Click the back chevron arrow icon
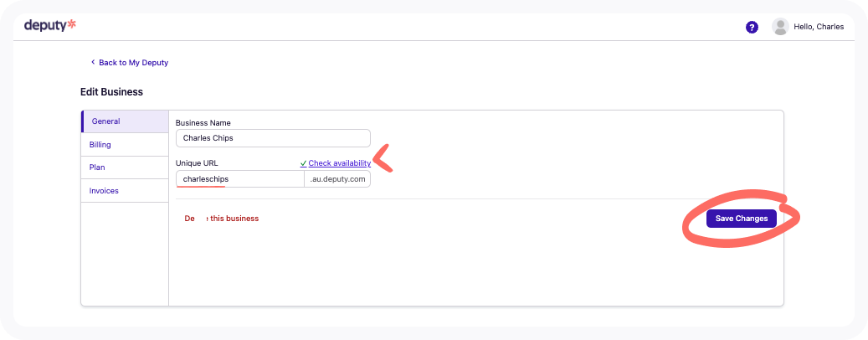 coord(93,63)
